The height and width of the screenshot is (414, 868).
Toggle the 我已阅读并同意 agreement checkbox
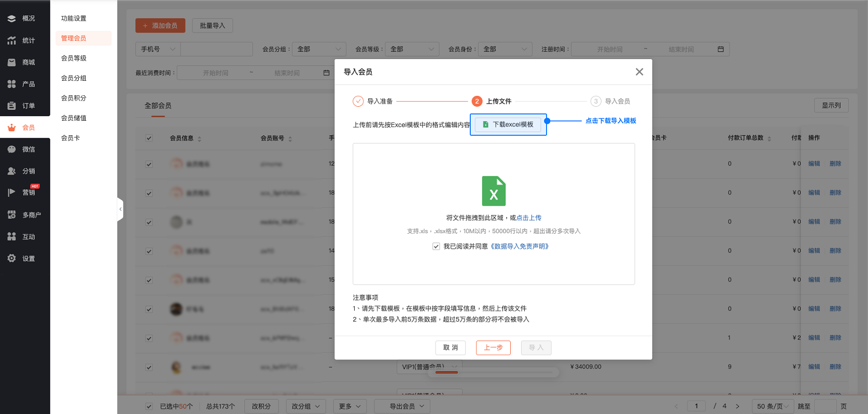(x=436, y=247)
